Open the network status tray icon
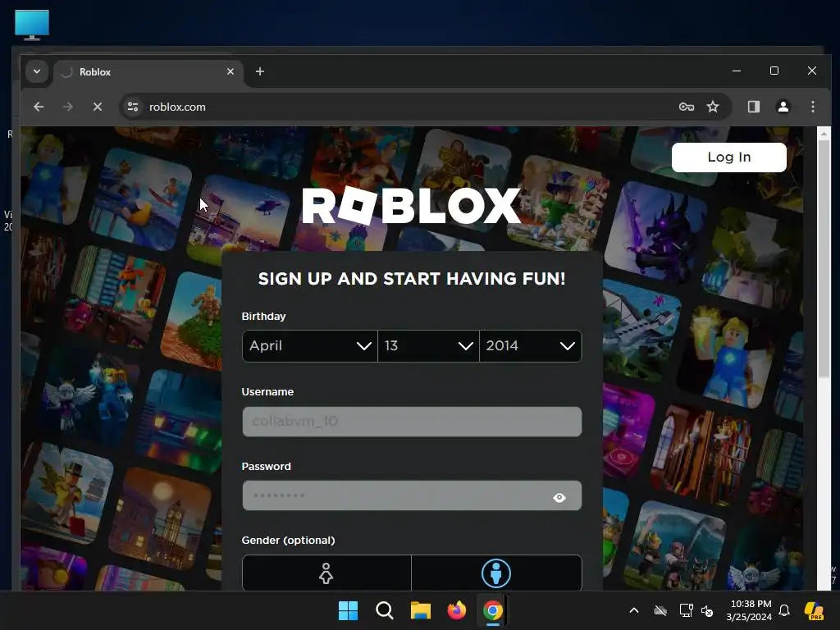The height and width of the screenshot is (630, 840). coord(686,610)
